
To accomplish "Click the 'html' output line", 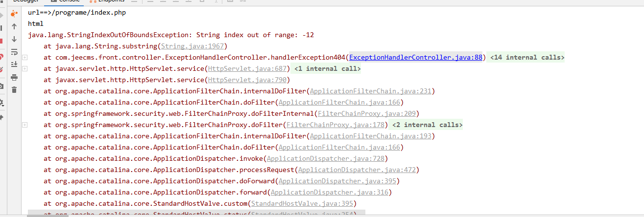I will click(x=36, y=24).
